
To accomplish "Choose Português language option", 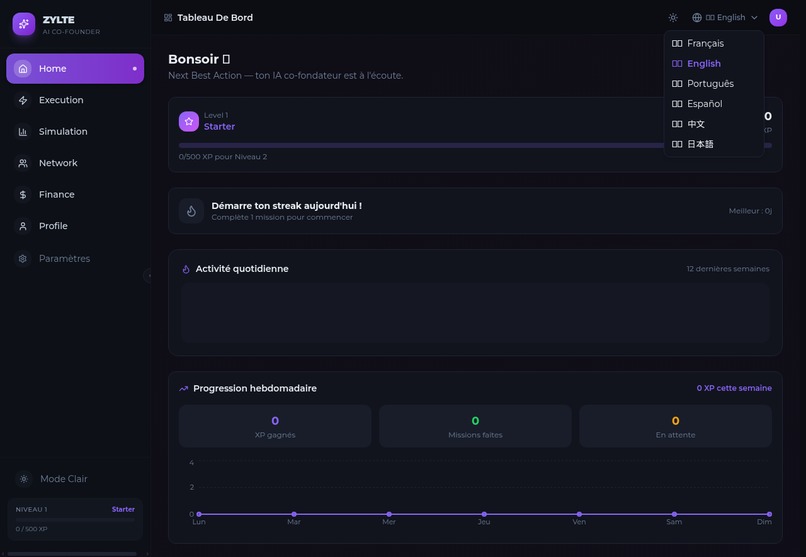I will click(713, 83).
